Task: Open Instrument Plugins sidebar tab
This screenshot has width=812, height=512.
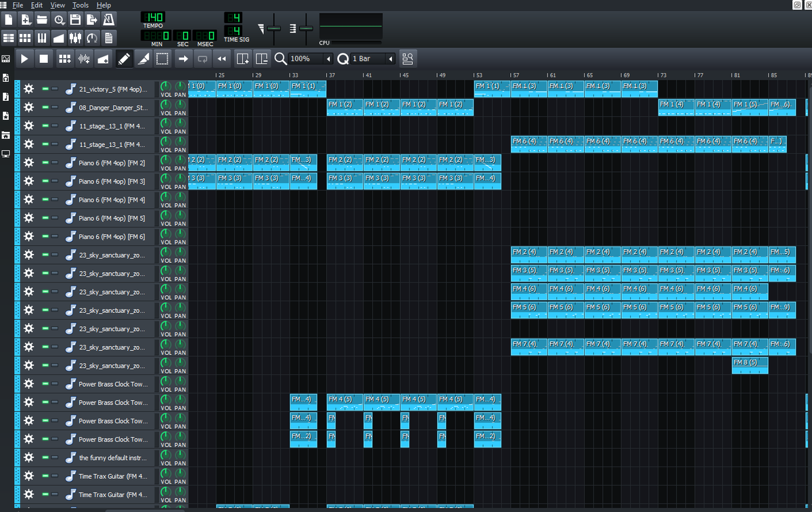Action: [6, 60]
